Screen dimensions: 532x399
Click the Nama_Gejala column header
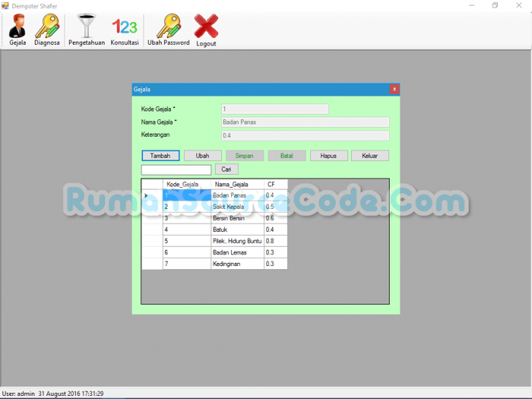[237, 184]
